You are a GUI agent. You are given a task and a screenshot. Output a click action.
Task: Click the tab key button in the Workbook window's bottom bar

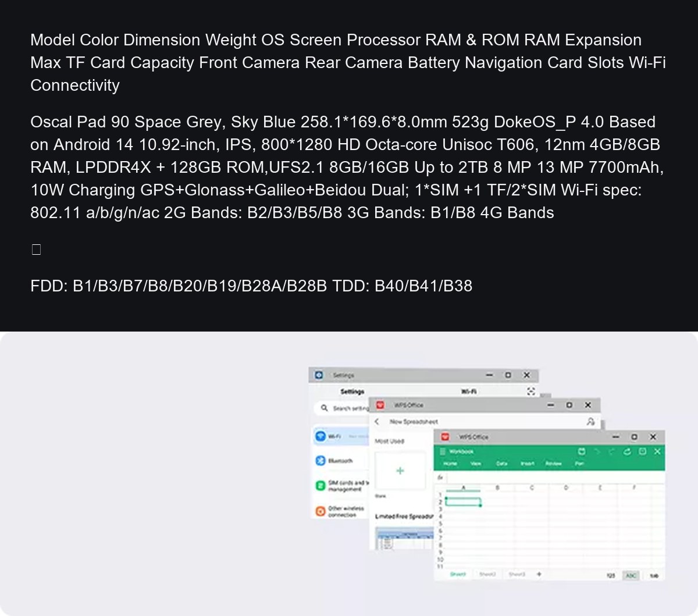point(654,575)
